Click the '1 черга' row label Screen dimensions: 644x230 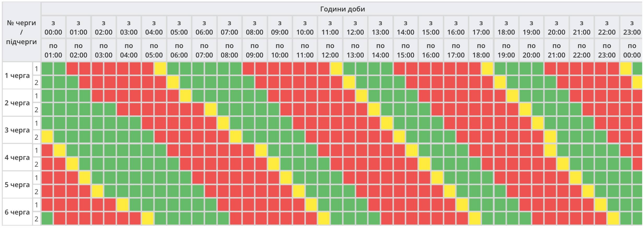pyautogui.click(x=17, y=76)
